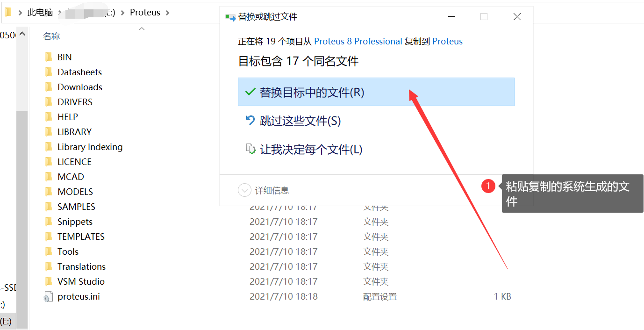Click the Translations folder icon
This screenshot has height=330, width=644.
pos(49,266)
